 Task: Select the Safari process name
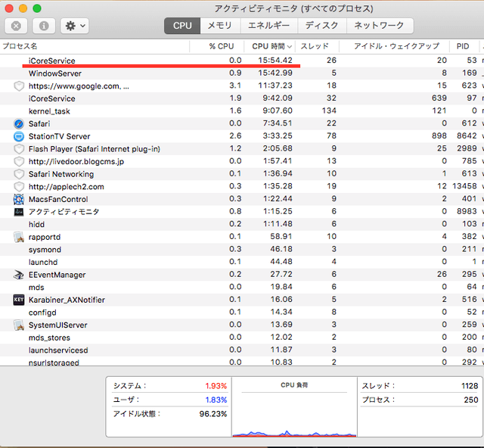[x=39, y=124]
